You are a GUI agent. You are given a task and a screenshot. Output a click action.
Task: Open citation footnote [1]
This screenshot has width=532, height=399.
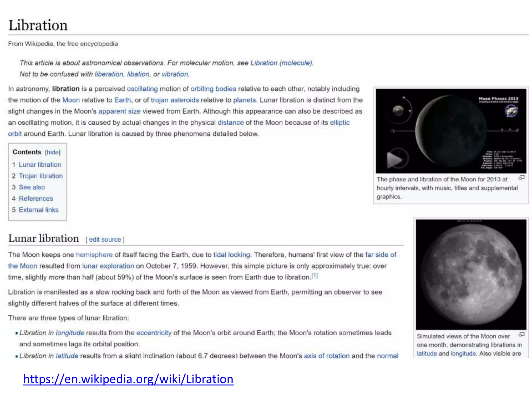(x=315, y=275)
